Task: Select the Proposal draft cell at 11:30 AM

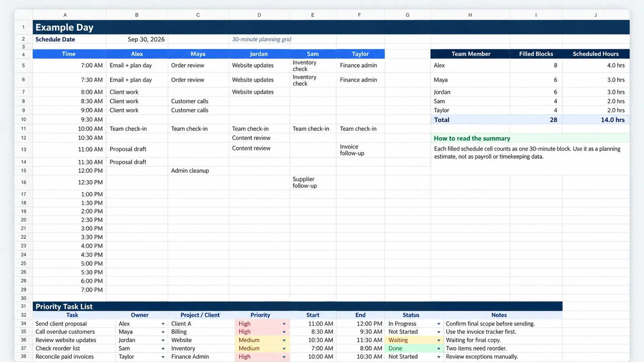Action: (x=137, y=162)
